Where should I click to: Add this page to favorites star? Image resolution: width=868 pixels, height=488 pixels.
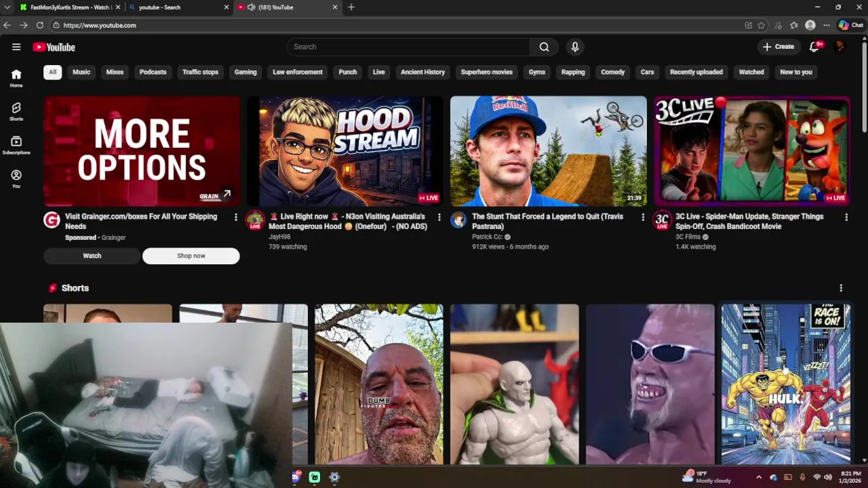[x=762, y=25]
